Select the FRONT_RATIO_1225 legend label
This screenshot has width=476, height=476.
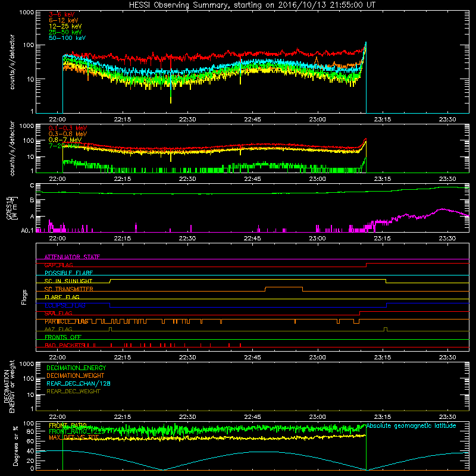[77, 431]
